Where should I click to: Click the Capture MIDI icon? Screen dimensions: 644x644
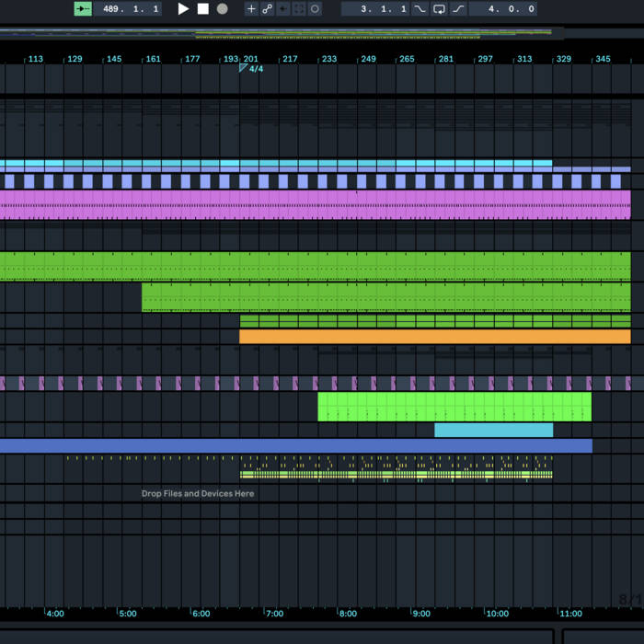[x=298, y=9]
